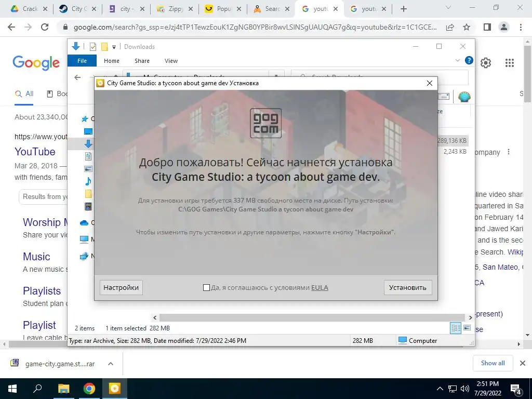Screen dimensions: 532x399
Task: Open notification center icon
Action: click(516, 389)
